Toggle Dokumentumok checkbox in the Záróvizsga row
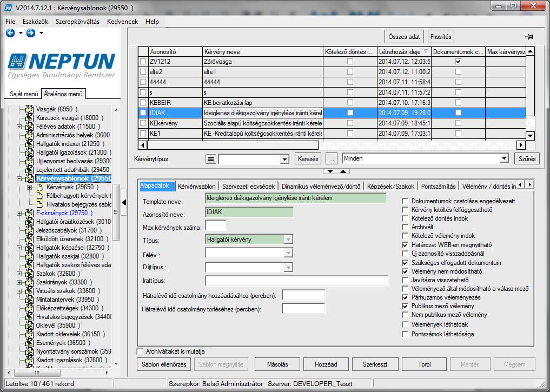This screenshot has width=550, height=392. [x=458, y=61]
